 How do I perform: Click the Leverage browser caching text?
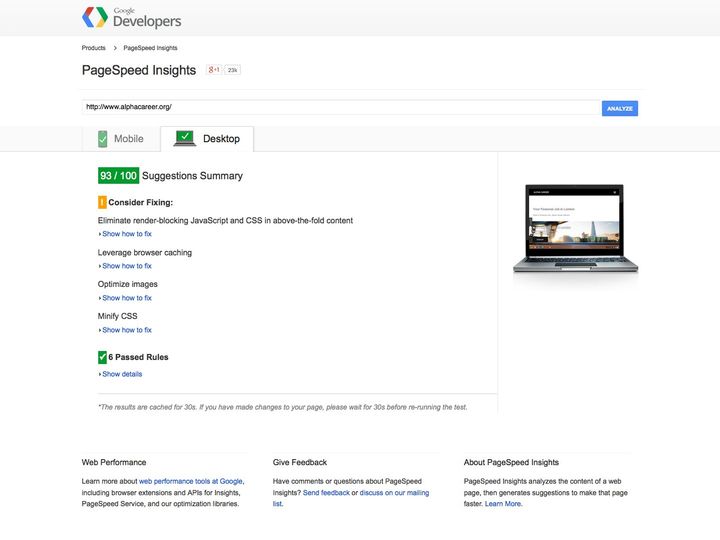(145, 253)
